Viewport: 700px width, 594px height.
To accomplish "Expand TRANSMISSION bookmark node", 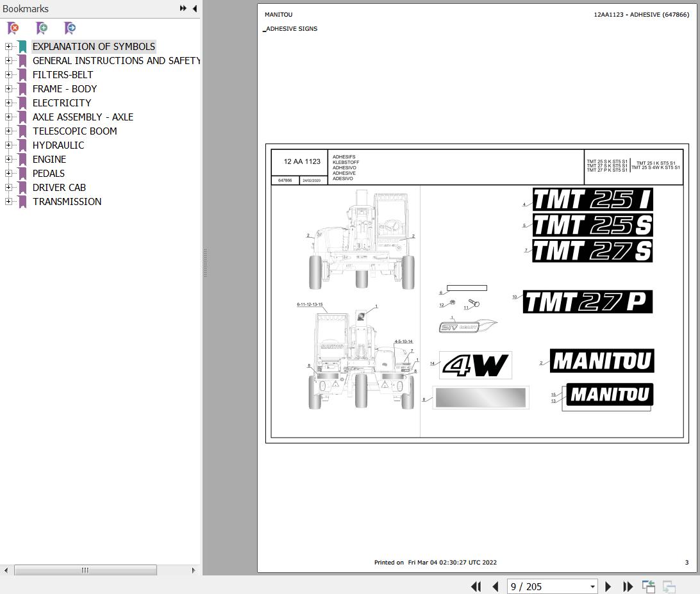I will pyautogui.click(x=8, y=202).
